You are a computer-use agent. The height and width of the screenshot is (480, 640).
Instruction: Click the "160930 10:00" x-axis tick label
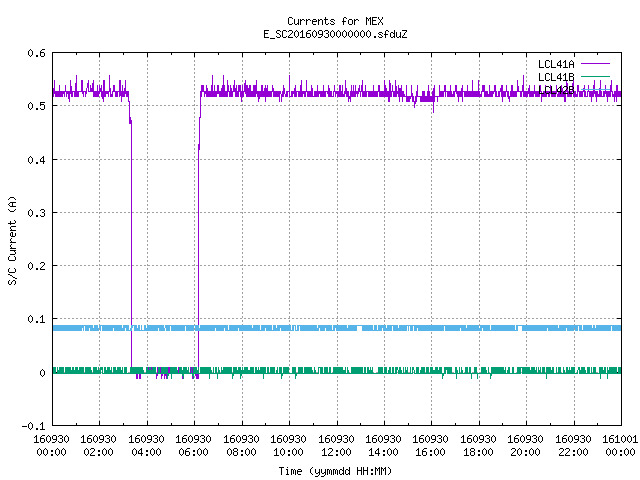(288, 446)
